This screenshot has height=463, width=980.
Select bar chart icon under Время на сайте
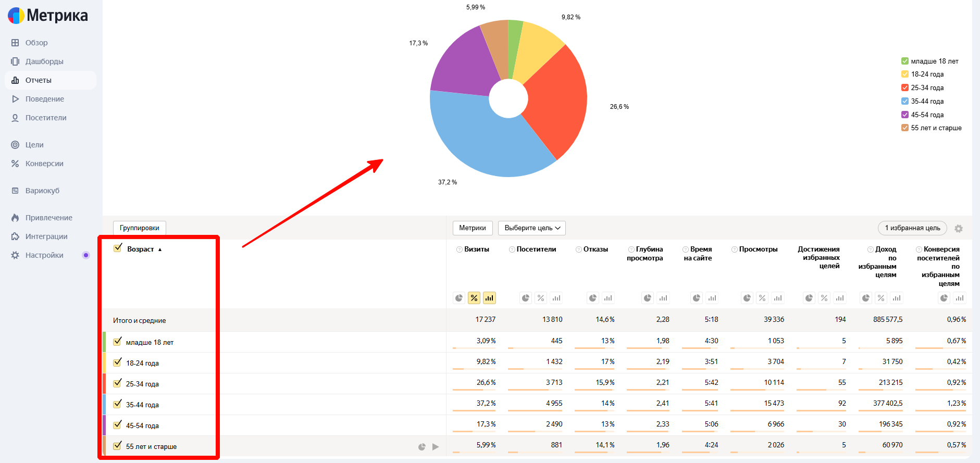712,298
